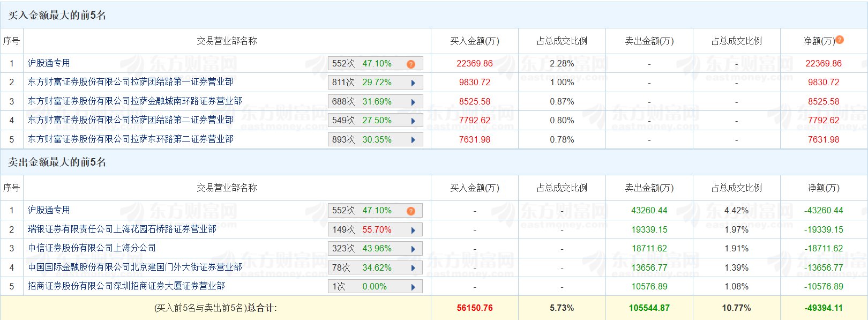Screen dimensions: 868x320
Task: Open 沪股通专用 link in the 22369.86 row
Action: tap(49, 63)
